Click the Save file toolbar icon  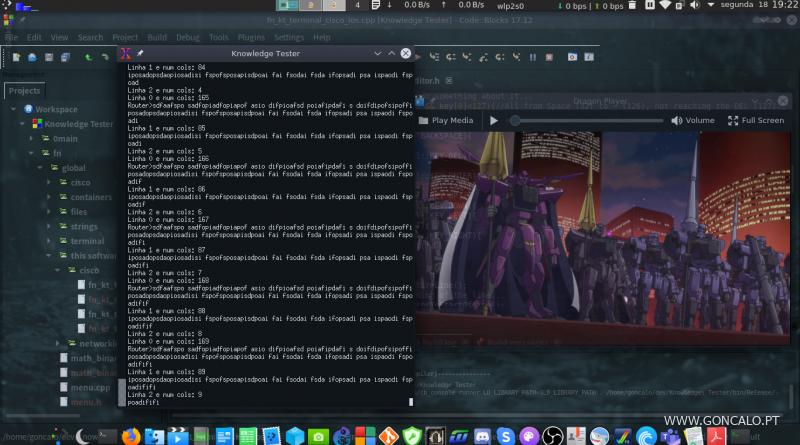(49, 57)
